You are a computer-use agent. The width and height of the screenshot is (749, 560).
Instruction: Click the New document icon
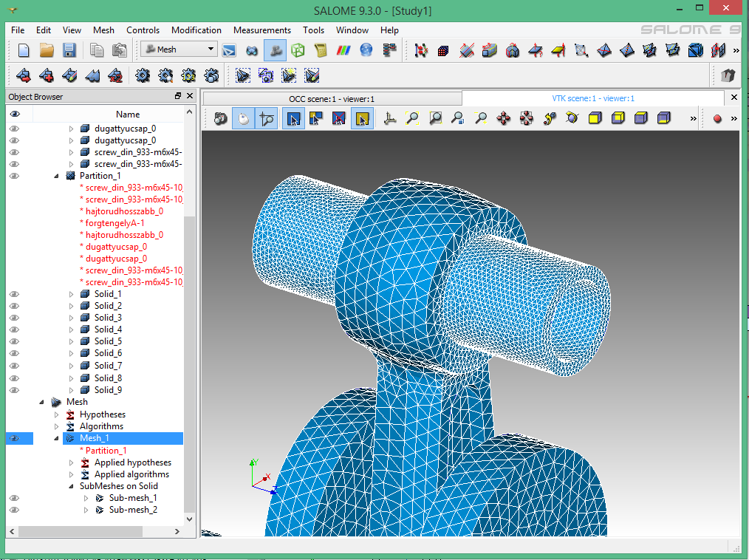point(24,50)
